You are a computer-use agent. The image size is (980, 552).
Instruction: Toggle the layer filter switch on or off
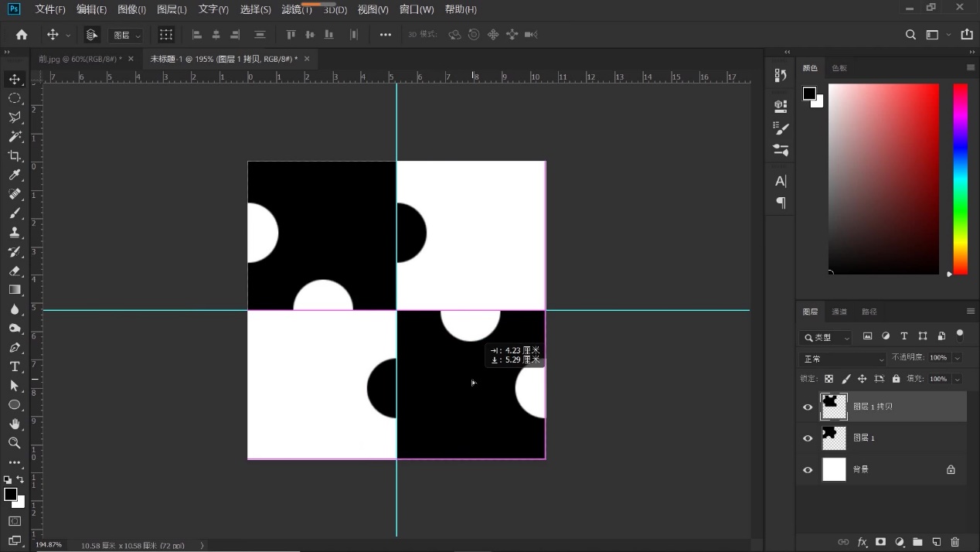[x=960, y=336]
